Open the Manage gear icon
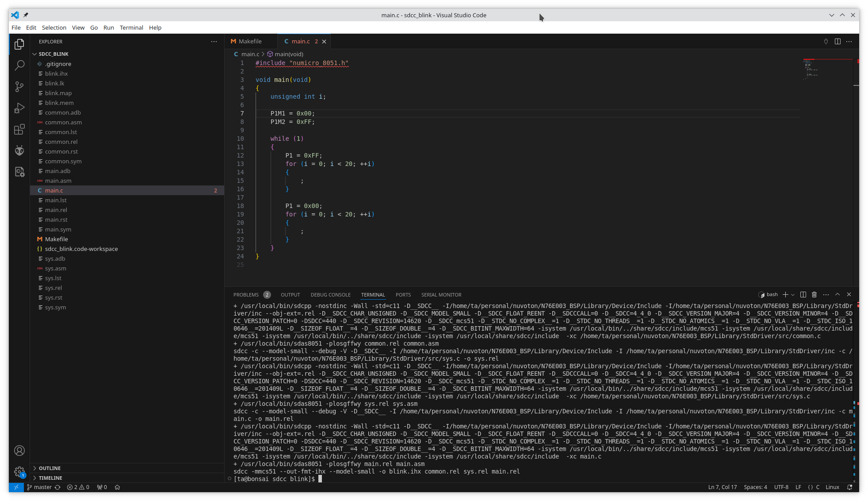 tap(19, 472)
